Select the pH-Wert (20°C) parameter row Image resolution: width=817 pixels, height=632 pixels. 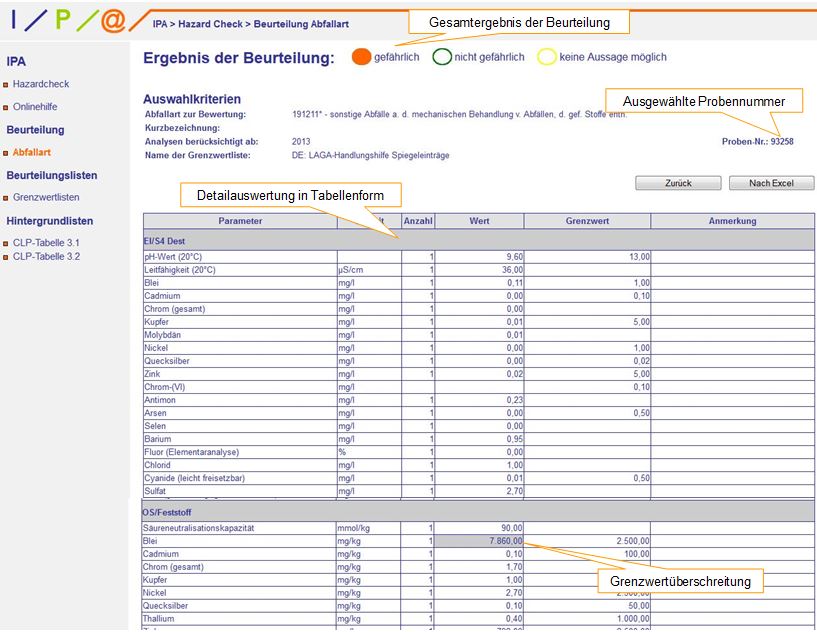point(479,257)
